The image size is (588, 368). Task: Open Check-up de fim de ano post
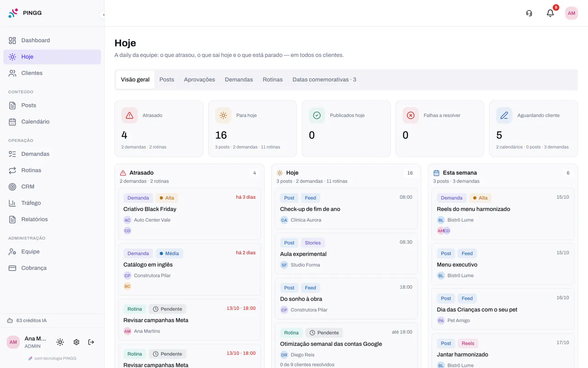346,208
